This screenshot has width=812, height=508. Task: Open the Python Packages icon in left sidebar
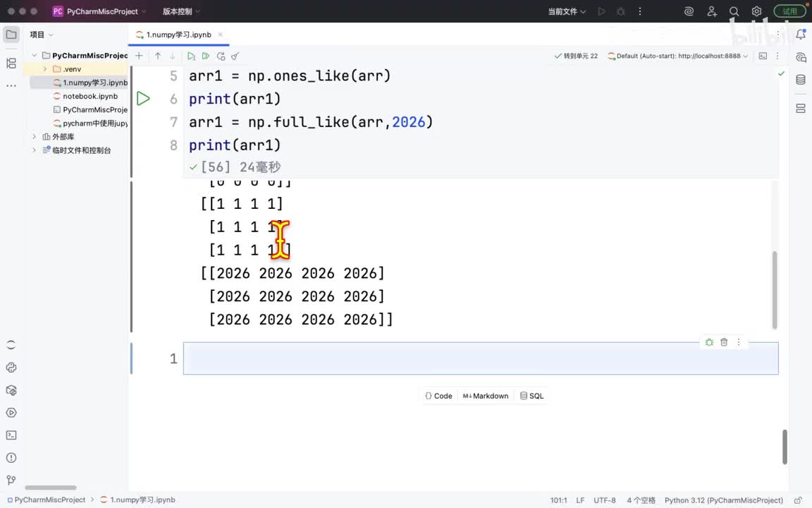11,390
